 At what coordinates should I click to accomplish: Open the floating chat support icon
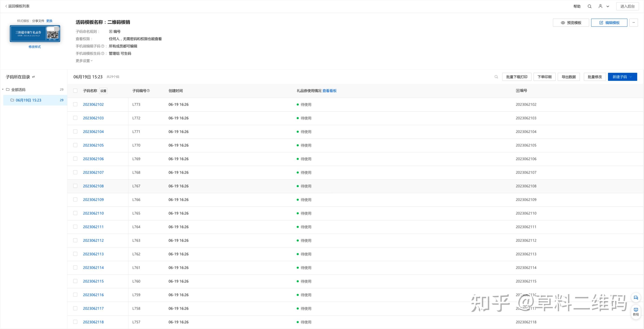coord(636,297)
